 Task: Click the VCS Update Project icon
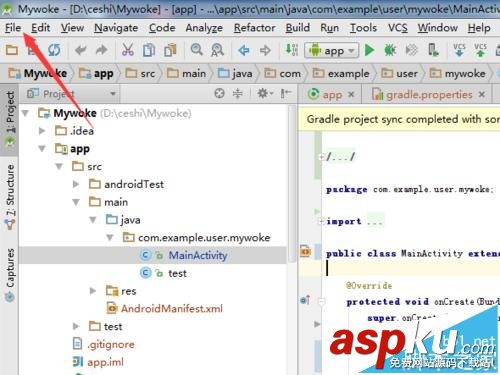point(459,50)
